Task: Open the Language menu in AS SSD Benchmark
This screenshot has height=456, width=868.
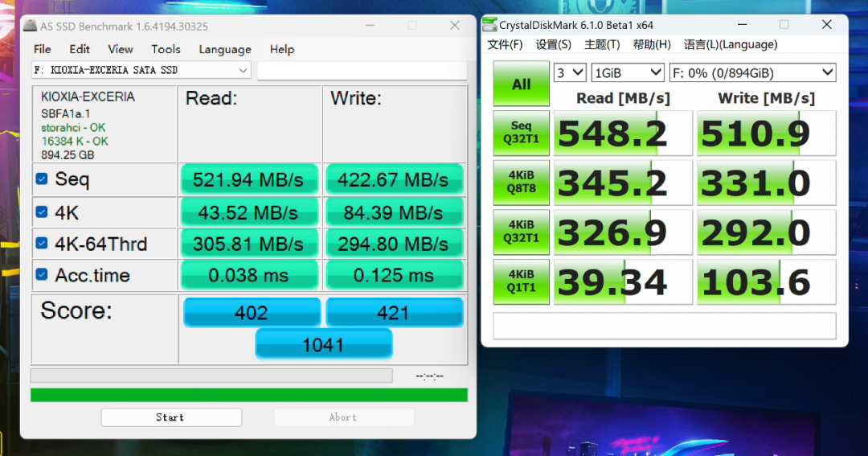Action: (225, 49)
